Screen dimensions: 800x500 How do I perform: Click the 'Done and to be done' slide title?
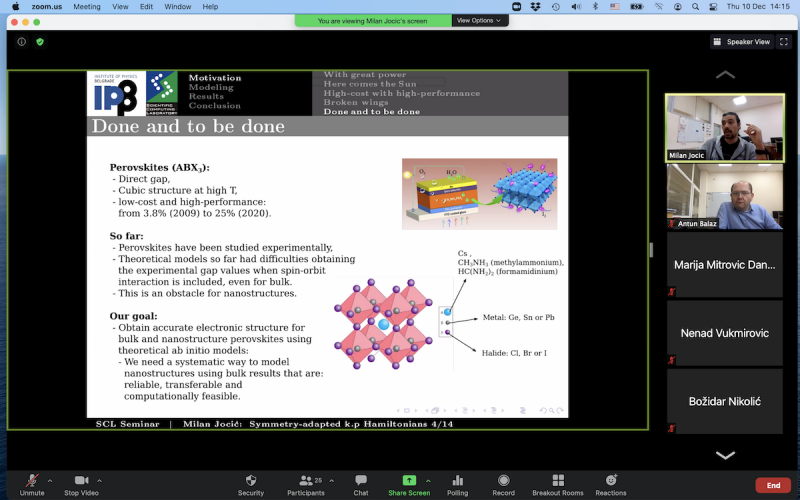click(x=188, y=126)
